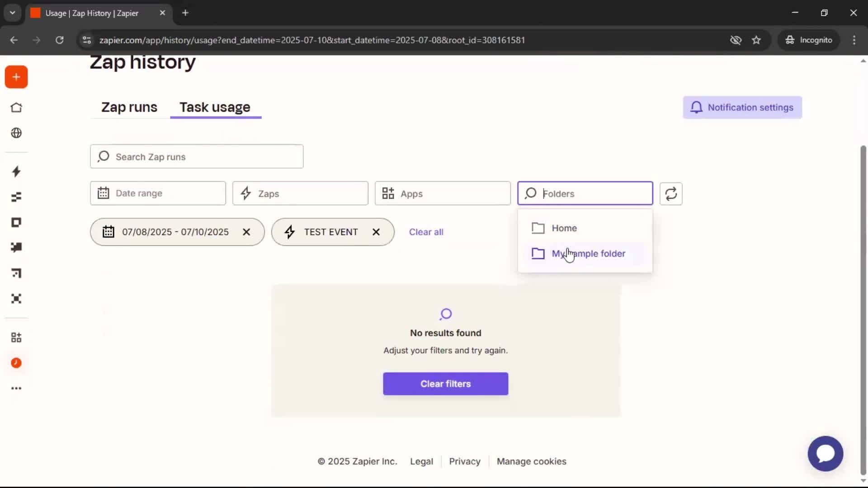Open the Date range filter
This screenshot has width=868, height=488.
coord(158,193)
